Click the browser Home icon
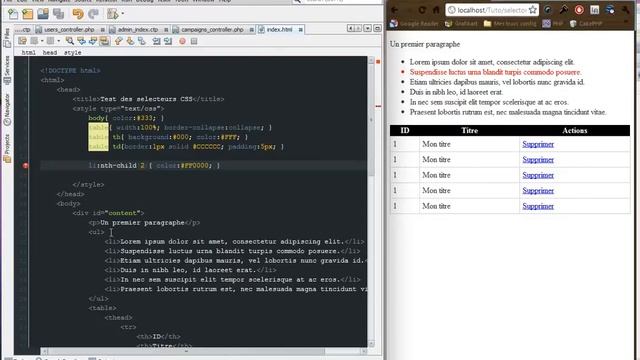The width and height of the screenshot is (640, 360). (436, 10)
